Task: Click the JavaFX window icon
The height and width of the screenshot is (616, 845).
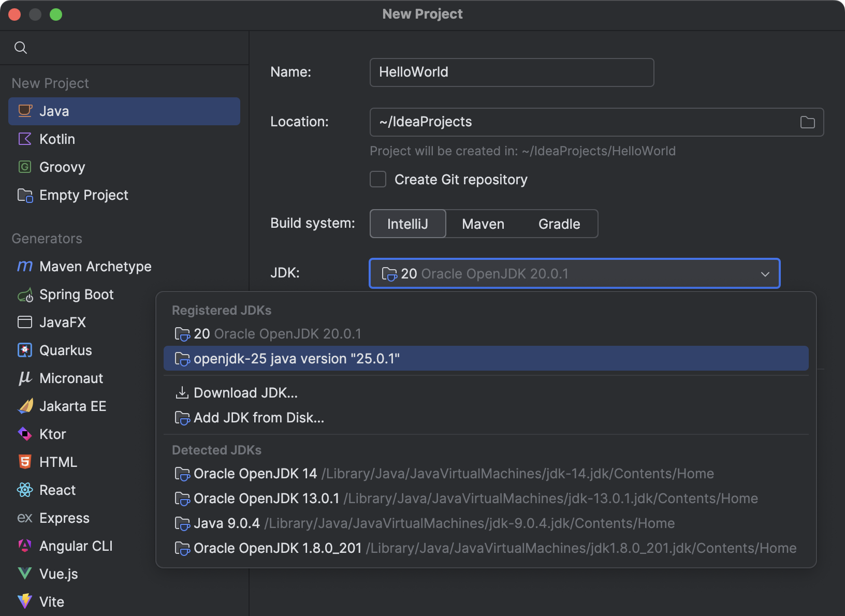Action: point(25,322)
